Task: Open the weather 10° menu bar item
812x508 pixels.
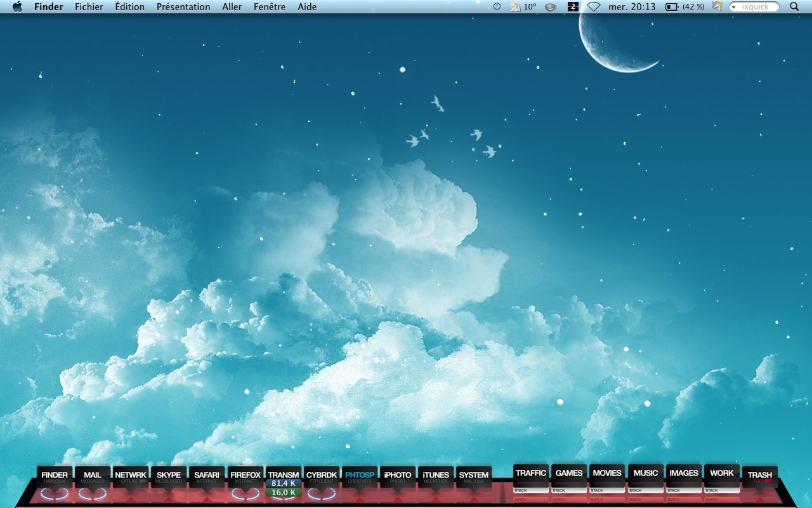Action: (x=523, y=7)
